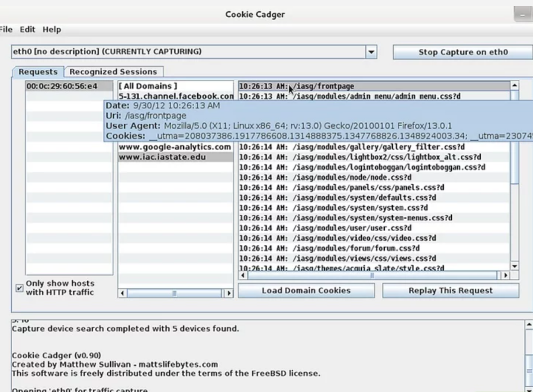
Task: Switch to the Requests tab
Action: (38, 72)
